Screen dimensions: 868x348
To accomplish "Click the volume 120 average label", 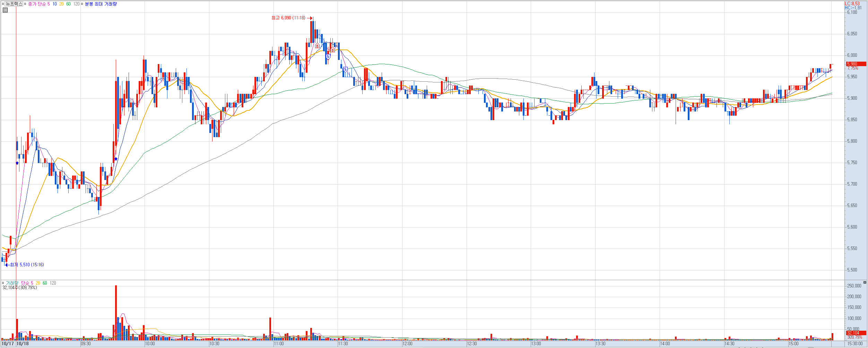I will click(53, 283).
